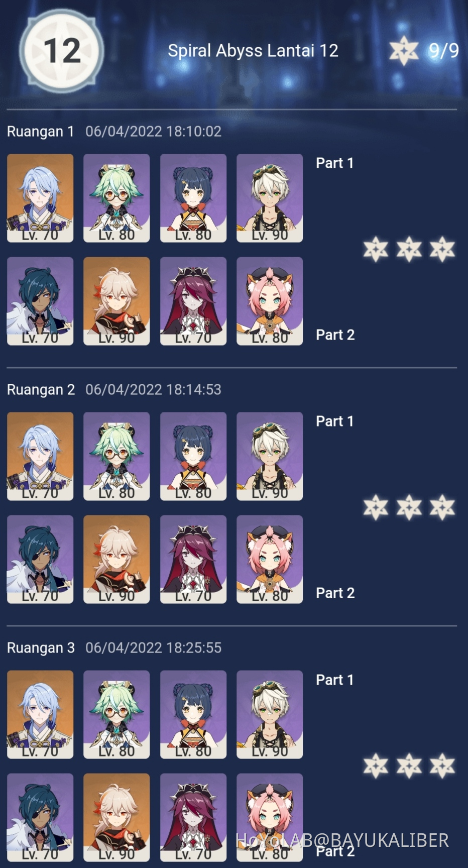This screenshot has height=868, width=468.
Task: Open Kazuha card in Ruangan 2 Part 2
Action: (116, 560)
